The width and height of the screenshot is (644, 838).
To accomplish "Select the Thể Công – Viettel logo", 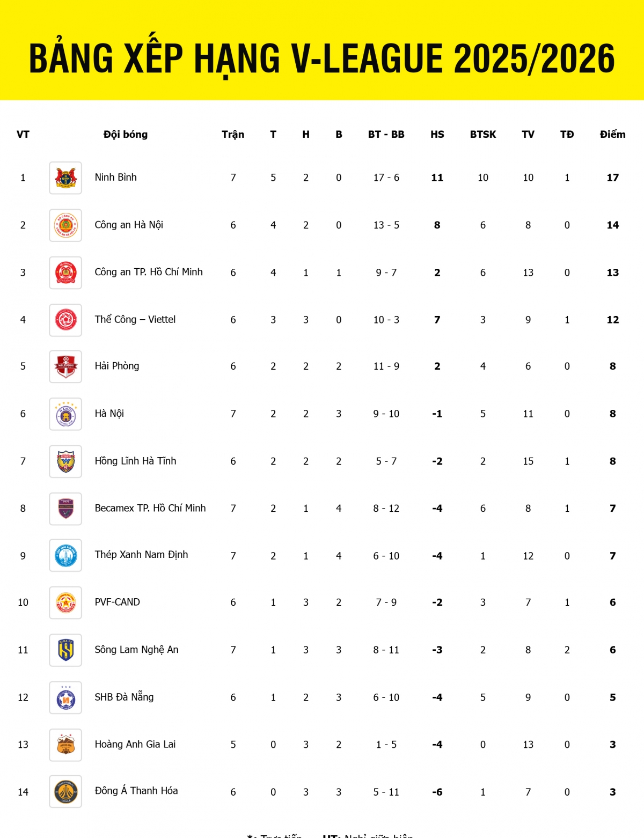I will [65, 320].
